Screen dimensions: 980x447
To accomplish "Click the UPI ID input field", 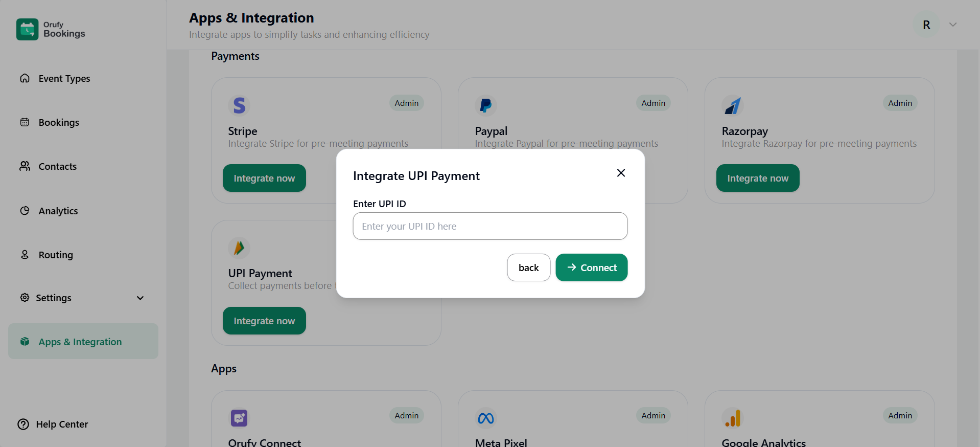I will click(x=489, y=226).
